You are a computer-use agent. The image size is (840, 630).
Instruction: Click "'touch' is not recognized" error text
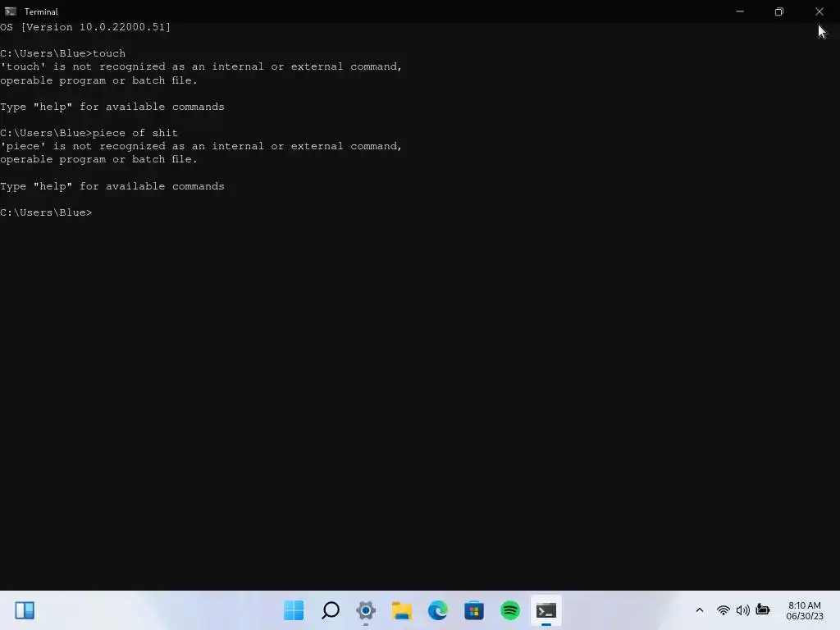click(201, 66)
